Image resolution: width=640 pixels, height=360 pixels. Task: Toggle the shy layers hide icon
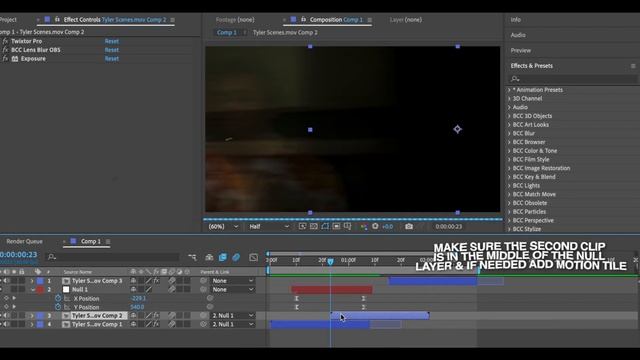point(209,257)
